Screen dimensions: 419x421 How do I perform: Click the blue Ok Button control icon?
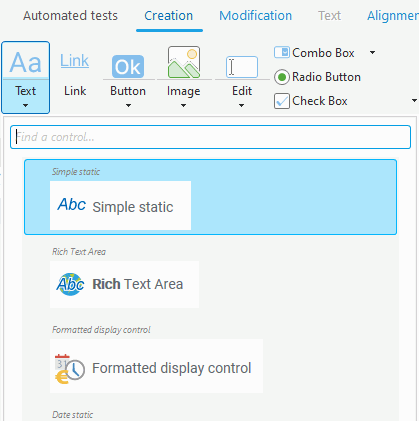[x=128, y=67]
